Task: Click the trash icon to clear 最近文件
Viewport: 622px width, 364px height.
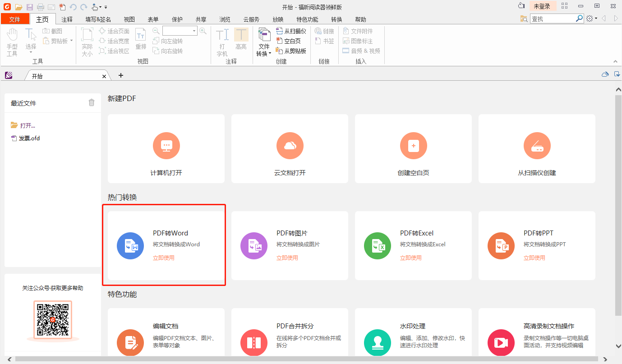Action: tap(92, 103)
